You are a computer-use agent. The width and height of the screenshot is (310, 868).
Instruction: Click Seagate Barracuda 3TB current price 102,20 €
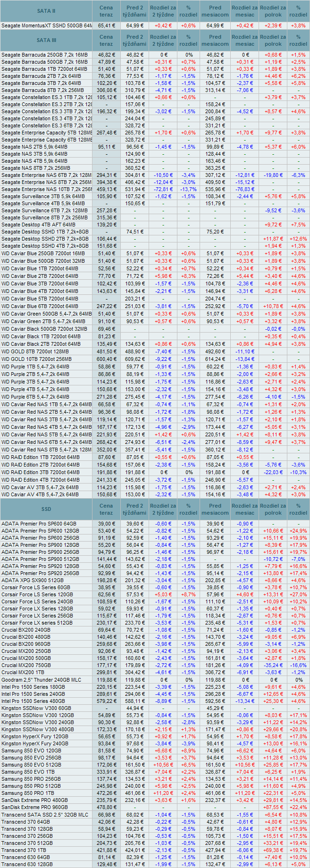(x=106, y=83)
